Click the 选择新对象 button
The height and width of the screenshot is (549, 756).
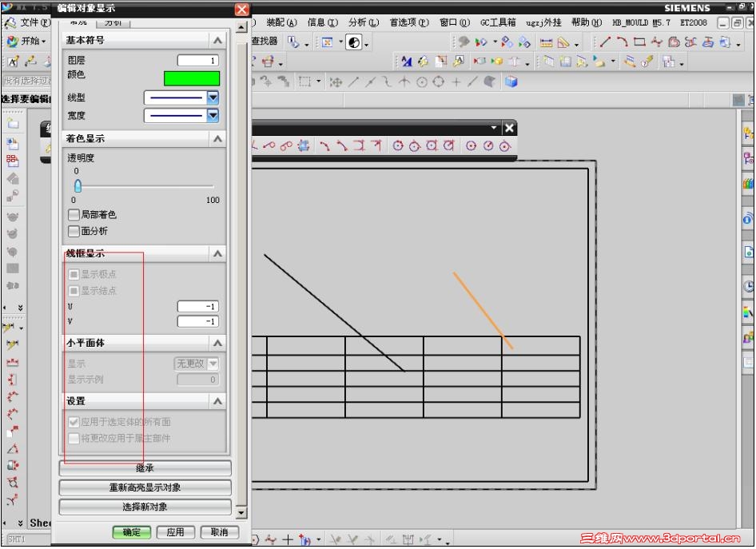pos(145,507)
